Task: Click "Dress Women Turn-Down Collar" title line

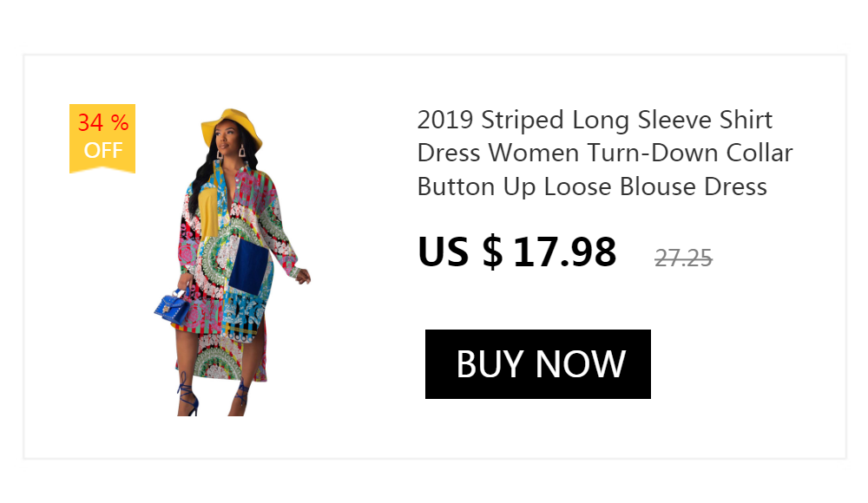Action: [x=605, y=154]
